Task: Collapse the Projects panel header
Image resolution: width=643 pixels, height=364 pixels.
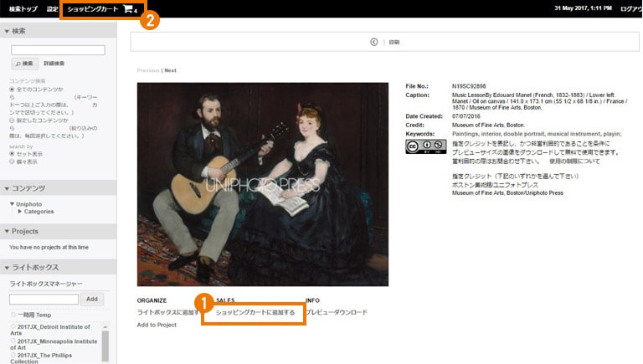Action: (59, 231)
